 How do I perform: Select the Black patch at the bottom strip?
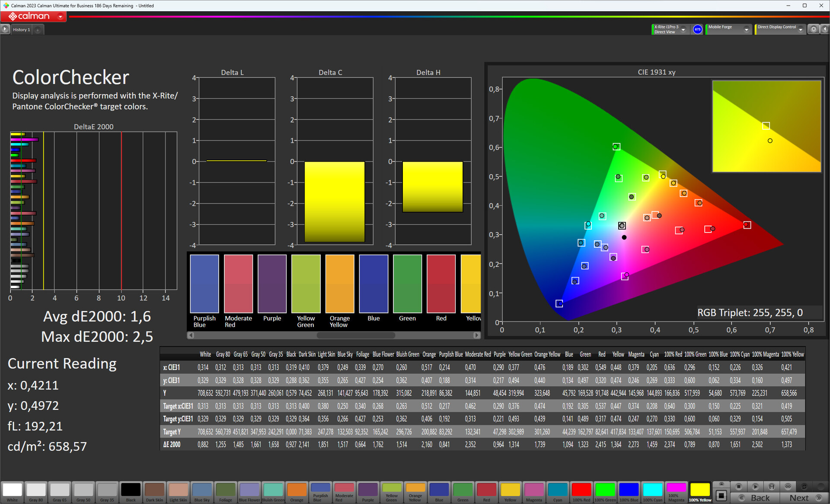click(131, 492)
